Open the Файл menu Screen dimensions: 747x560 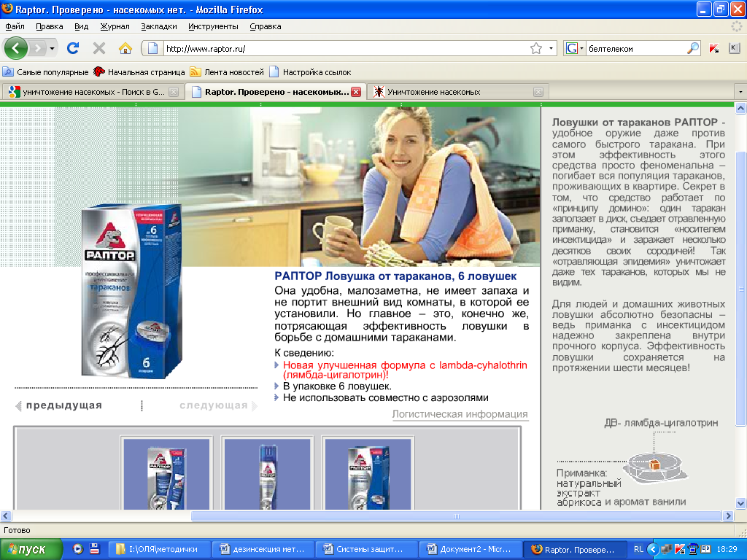[x=15, y=27]
